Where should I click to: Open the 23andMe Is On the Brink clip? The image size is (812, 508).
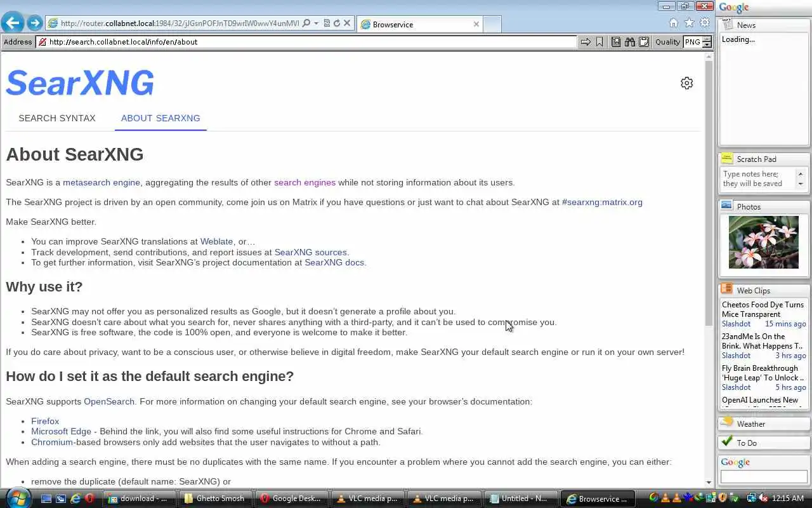[762, 341]
